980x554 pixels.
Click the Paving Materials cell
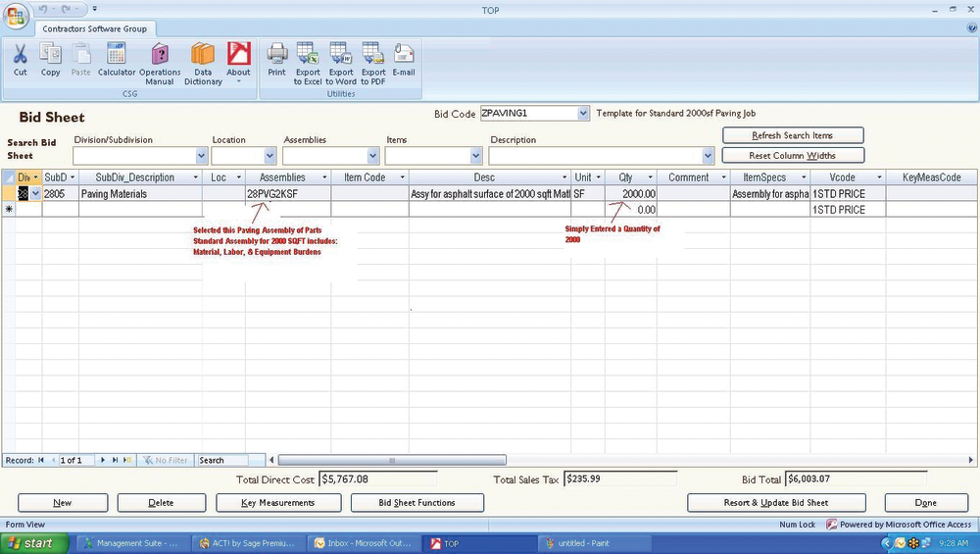coord(140,194)
